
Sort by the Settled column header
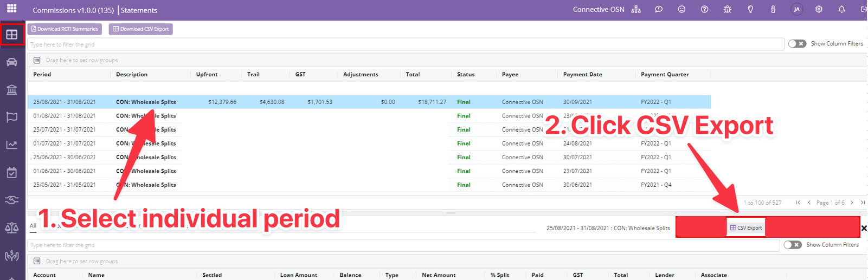click(x=212, y=275)
